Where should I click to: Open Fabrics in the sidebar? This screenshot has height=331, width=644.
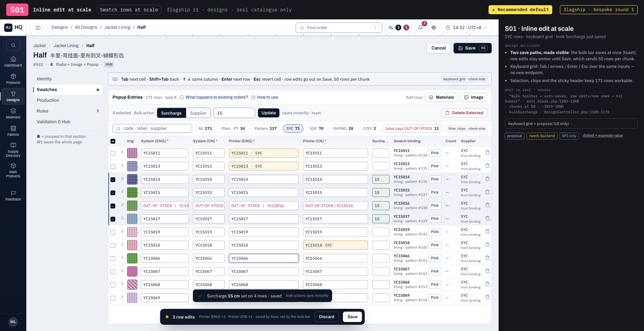(13, 131)
